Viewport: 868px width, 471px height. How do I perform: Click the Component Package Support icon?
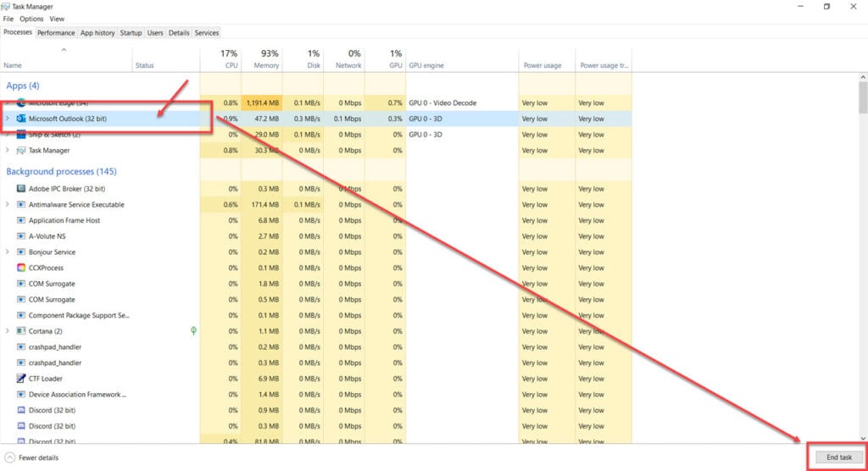point(21,315)
